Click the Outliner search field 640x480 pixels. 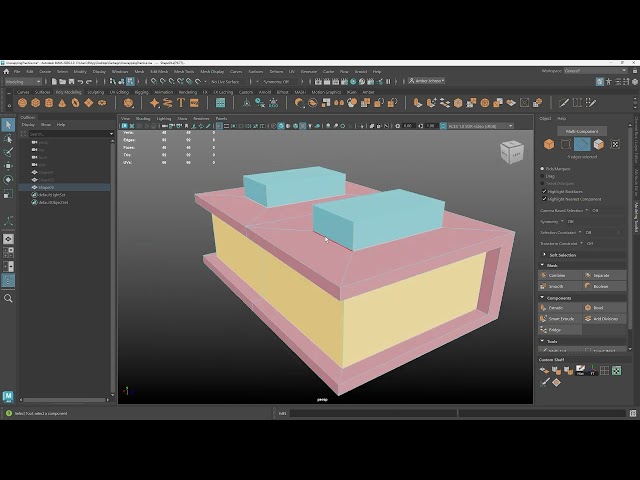(x=70, y=134)
